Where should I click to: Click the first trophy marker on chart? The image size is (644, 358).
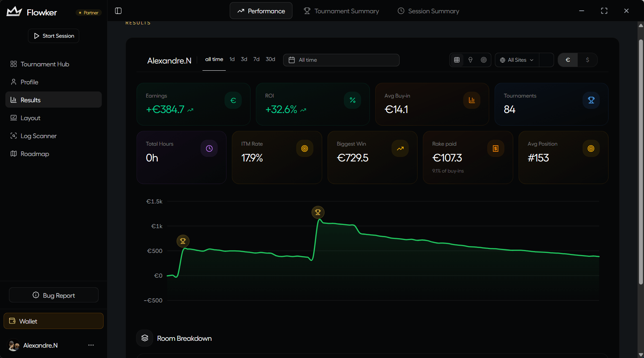click(x=183, y=241)
